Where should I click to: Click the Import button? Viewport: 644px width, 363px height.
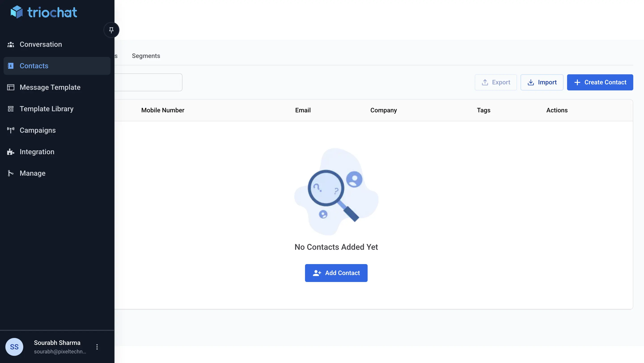542,82
